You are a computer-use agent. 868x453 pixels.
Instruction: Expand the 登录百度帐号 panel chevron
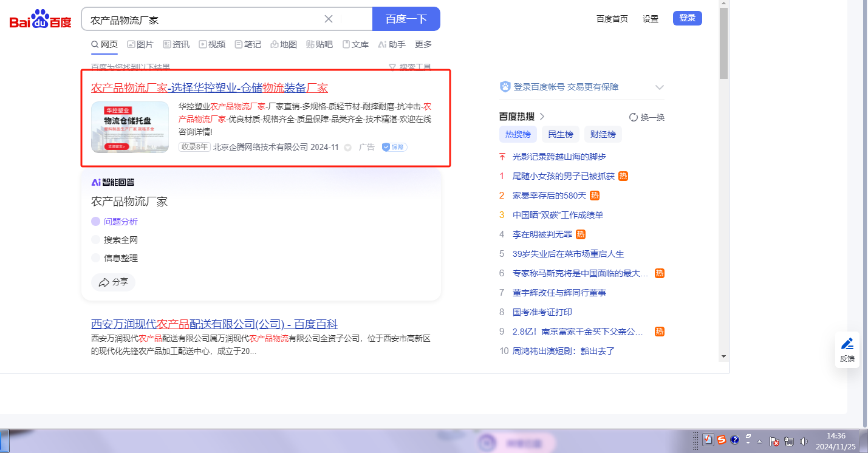point(660,87)
